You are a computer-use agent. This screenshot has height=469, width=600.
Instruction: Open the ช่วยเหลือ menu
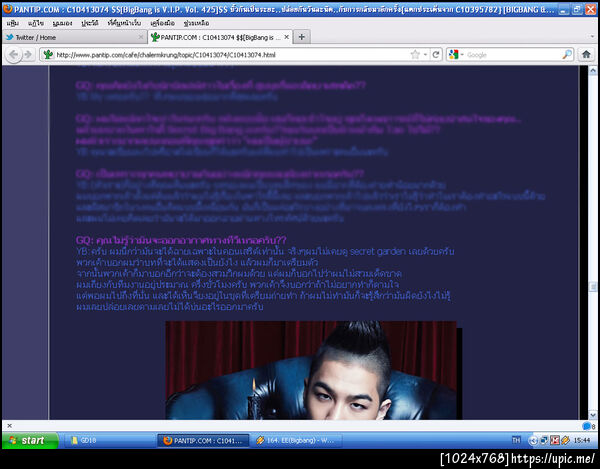196,23
